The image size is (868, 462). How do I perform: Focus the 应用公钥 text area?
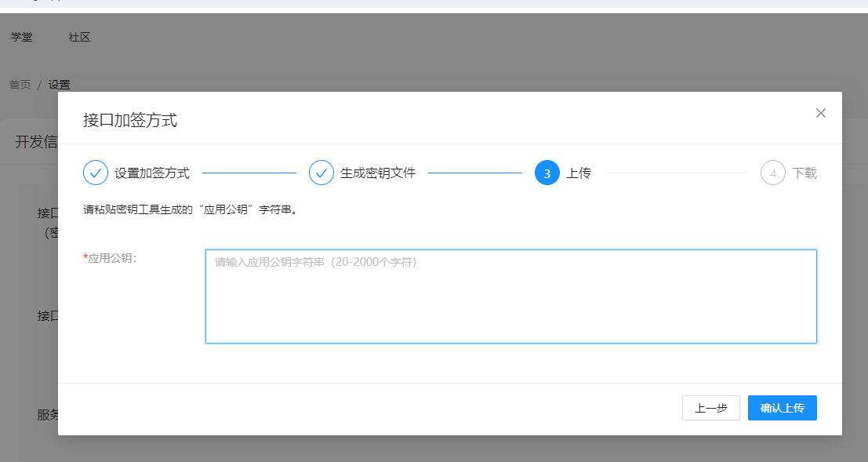[510, 296]
